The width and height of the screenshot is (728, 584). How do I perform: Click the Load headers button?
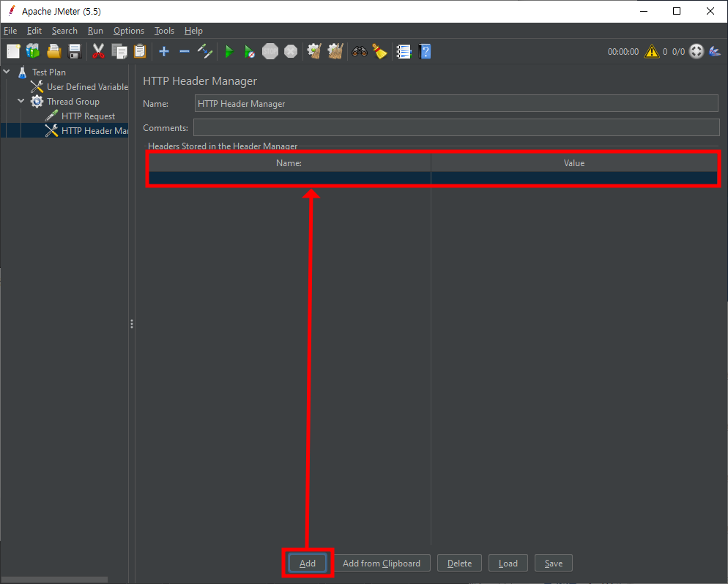pos(508,563)
